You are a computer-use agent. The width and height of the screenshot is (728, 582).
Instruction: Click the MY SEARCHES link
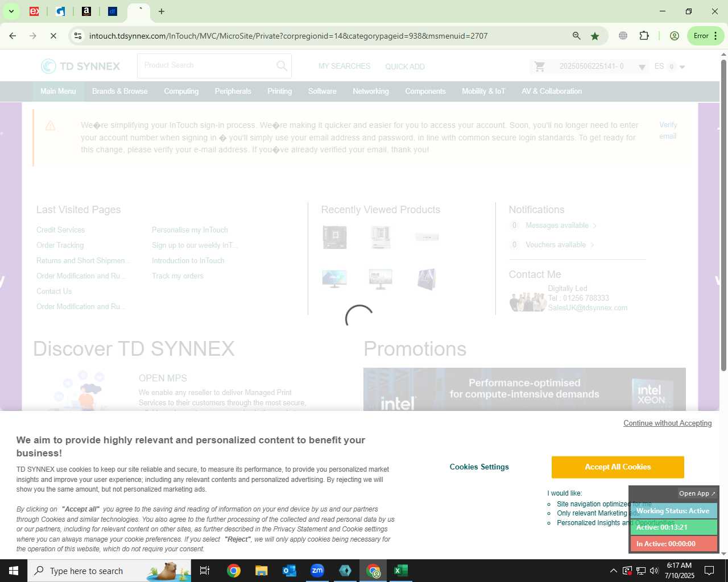click(x=344, y=66)
